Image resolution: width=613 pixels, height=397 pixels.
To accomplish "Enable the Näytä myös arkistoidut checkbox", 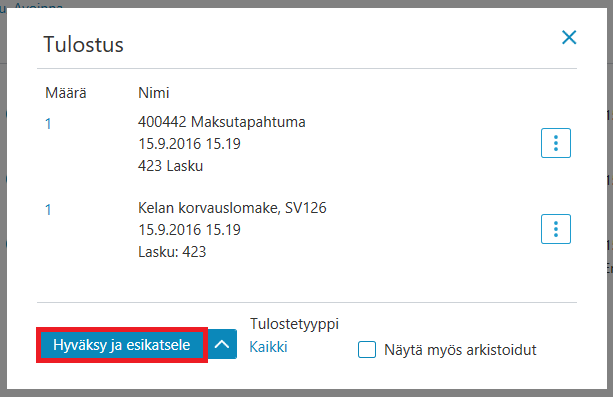I will pos(367,349).
